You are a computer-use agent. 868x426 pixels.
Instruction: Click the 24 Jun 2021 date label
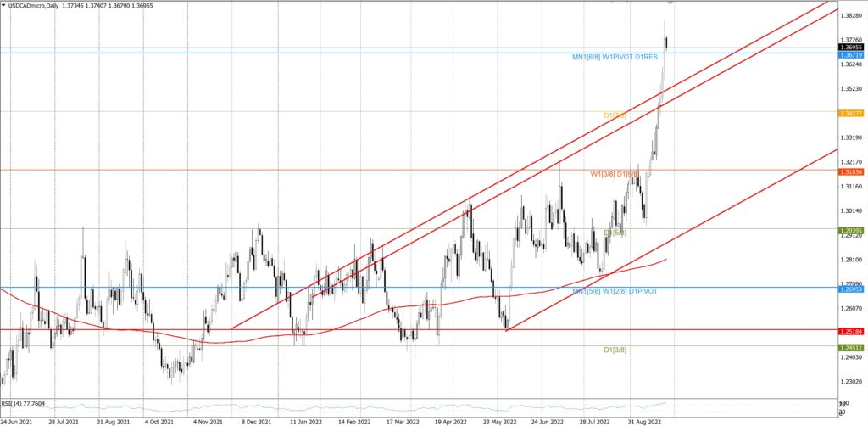pyautogui.click(x=18, y=420)
